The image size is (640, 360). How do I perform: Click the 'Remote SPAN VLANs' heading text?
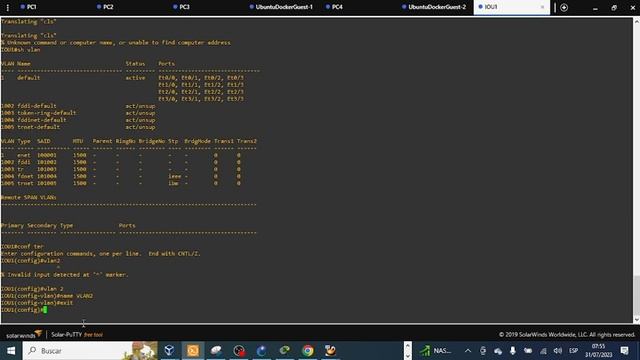pos(29,197)
